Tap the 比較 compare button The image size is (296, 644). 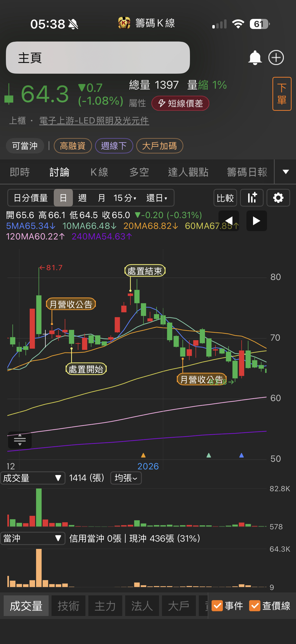[225, 198]
